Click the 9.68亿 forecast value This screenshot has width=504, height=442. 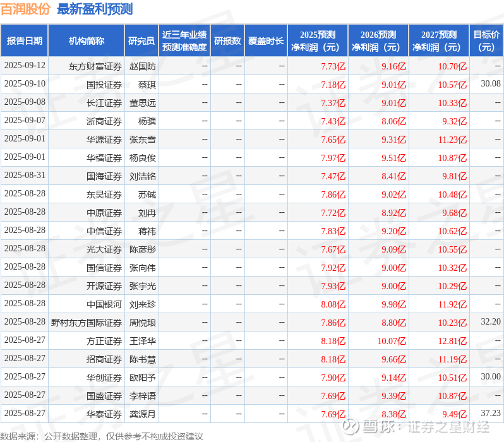coord(454,213)
